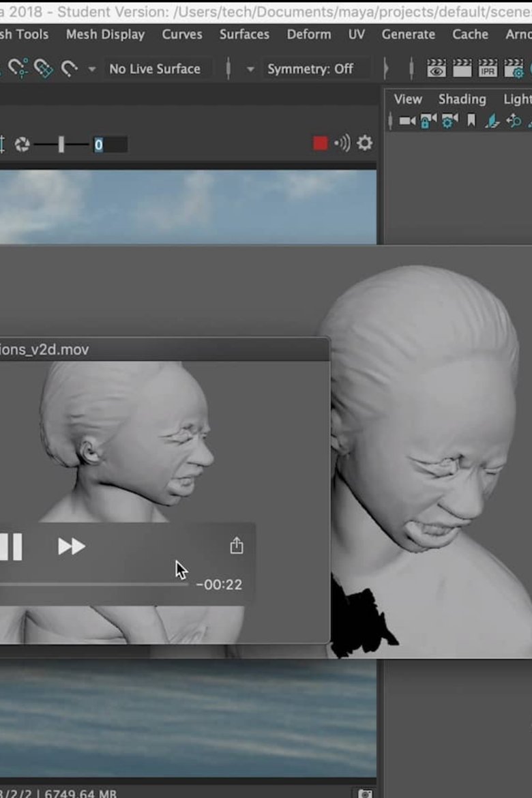Open the Symmetry: Off dropdown
This screenshot has height=798, width=532.
coord(310,69)
